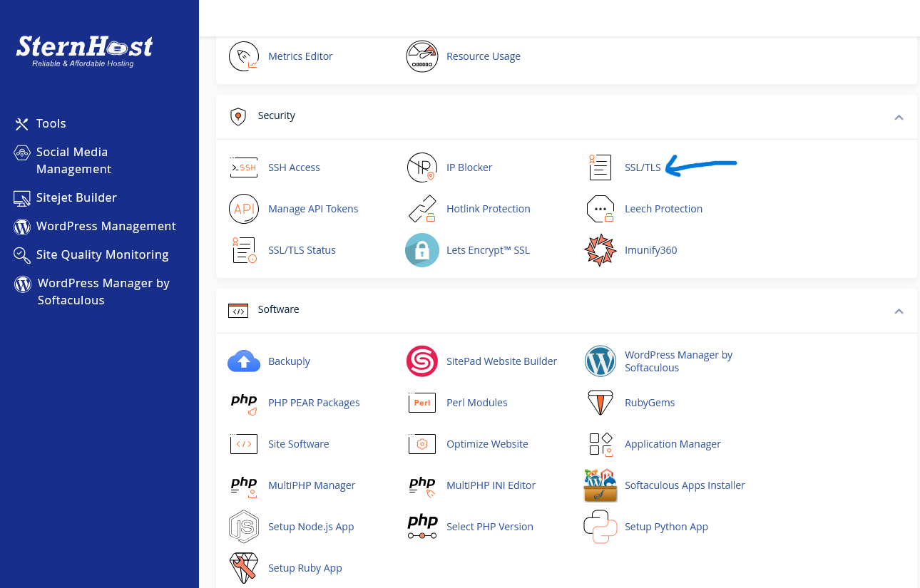Click the Setup Python App icon
This screenshot has height=588, width=920.
pyautogui.click(x=600, y=527)
